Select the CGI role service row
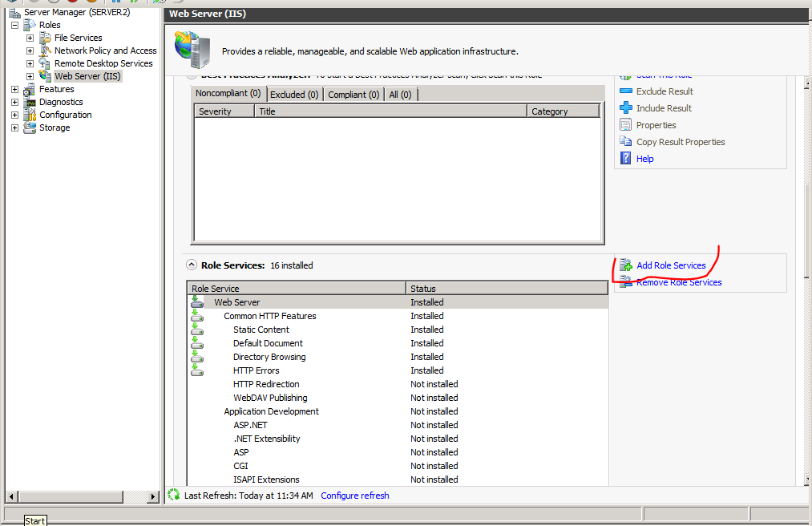 (398, 466)
